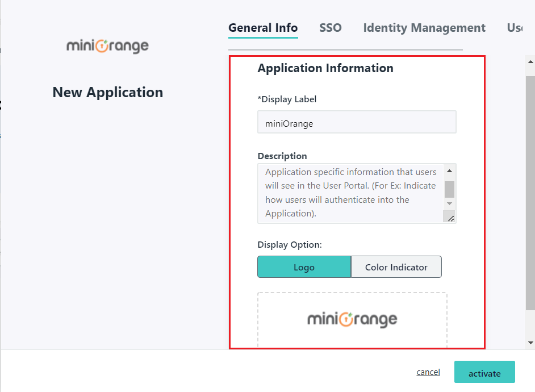
Task: Click the Application Information heading
Action: (x=325, y=68)
